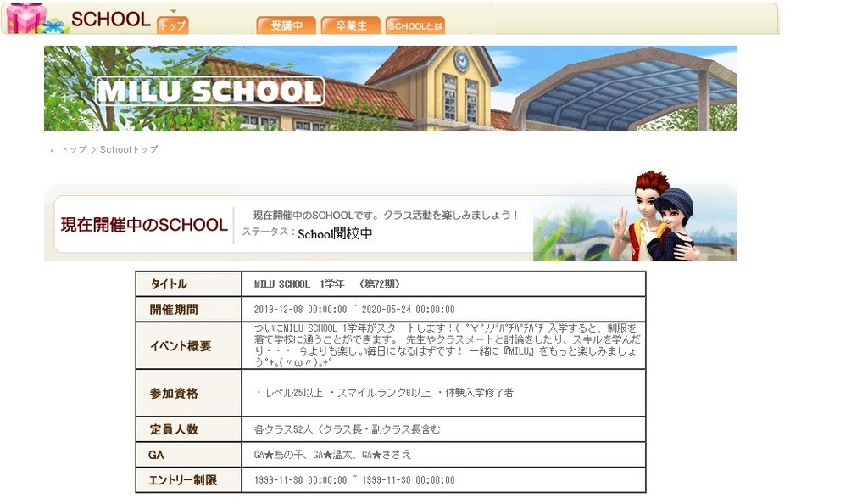868x504 pixels.
Task: Click the pink gift box icon
Action: click(x=25, y=18)
